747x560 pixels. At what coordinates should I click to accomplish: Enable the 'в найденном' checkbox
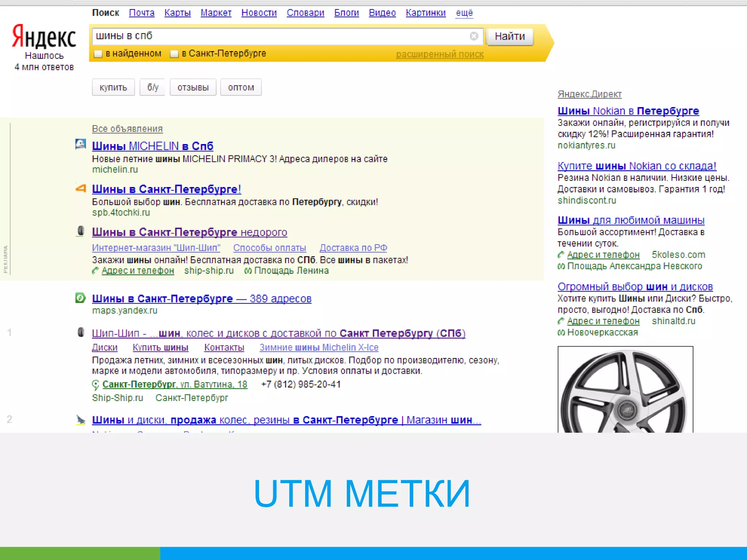[98, 54]
